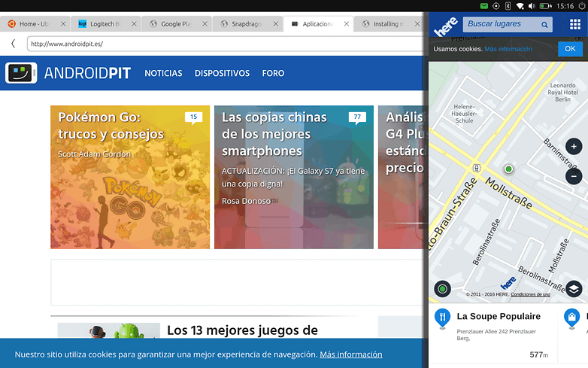View the 15 comments bubble on Pokémon card
Screen dimensions: 588x368
point(193,117)
